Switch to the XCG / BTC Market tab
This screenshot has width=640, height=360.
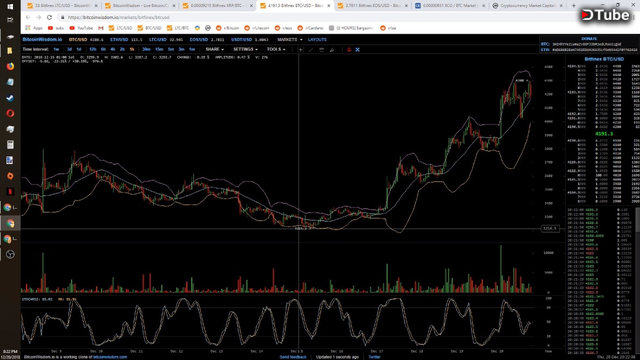[450, 6]
